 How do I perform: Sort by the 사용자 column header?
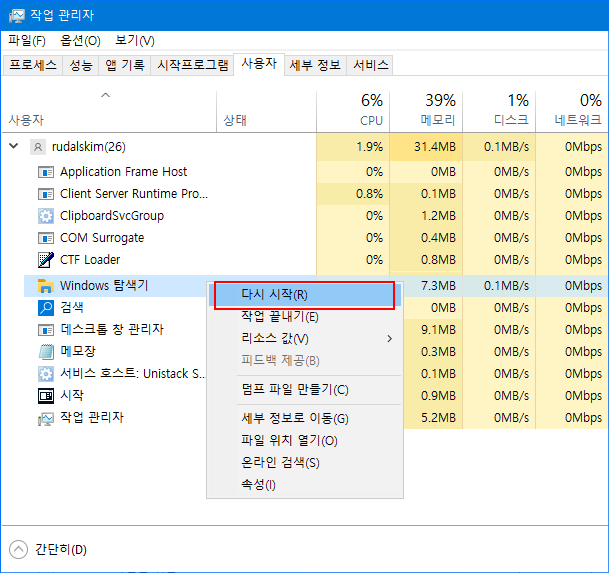109,112
